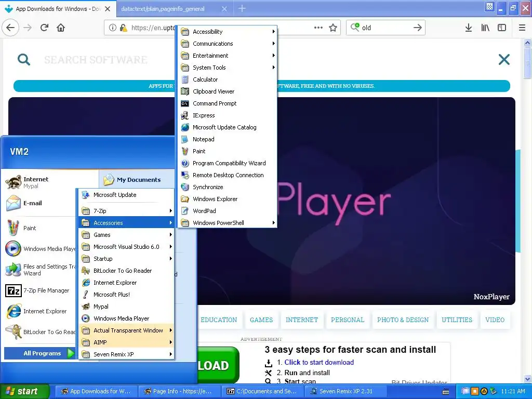Run Program Compatibility Wizard
The width and height of the screenshot is (532, 399).
pyautogui.click(x=228, y=163)
